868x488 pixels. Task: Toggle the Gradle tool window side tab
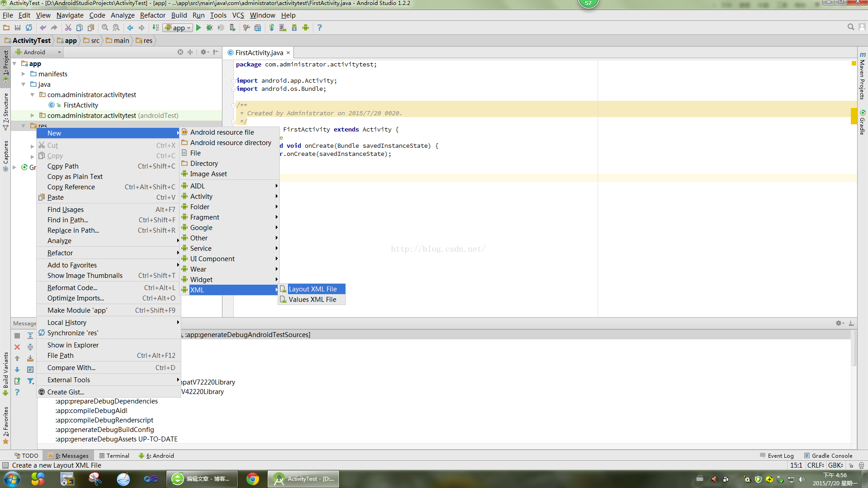pos(862,122)
